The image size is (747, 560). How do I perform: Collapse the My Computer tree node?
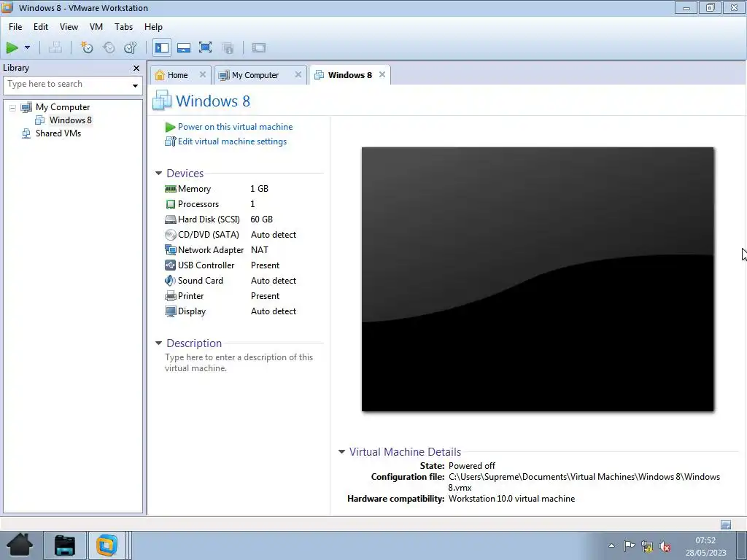point(12,108)
